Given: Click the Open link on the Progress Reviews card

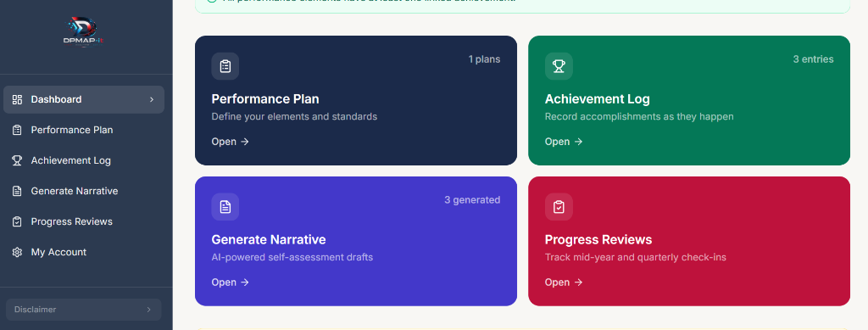Looking at the screenshot, I should point(564,282).
